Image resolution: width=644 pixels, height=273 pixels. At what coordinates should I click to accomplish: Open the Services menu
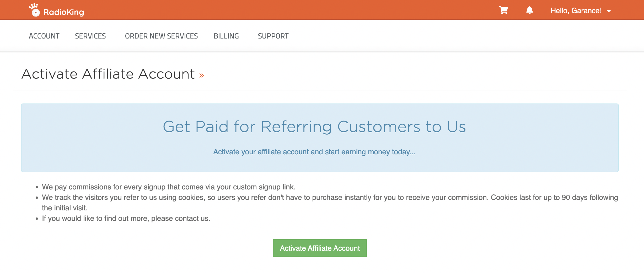tap(90, 36)
